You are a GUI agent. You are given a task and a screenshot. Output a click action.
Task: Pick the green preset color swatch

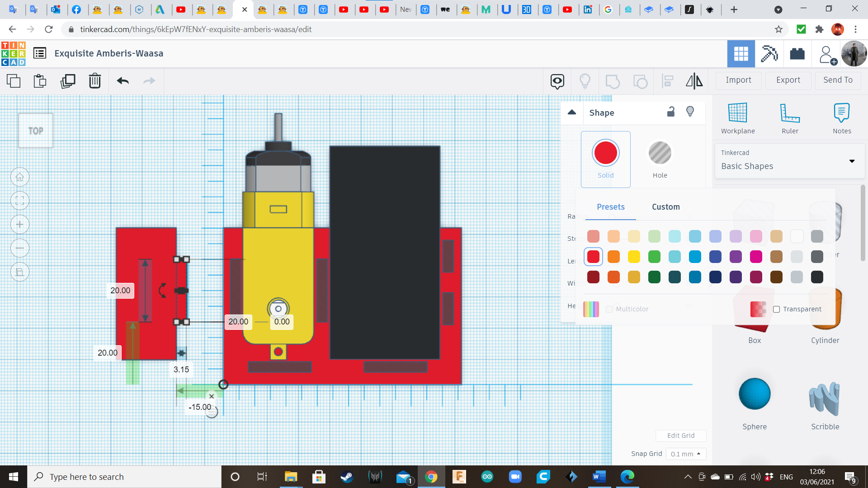(654, 257)
